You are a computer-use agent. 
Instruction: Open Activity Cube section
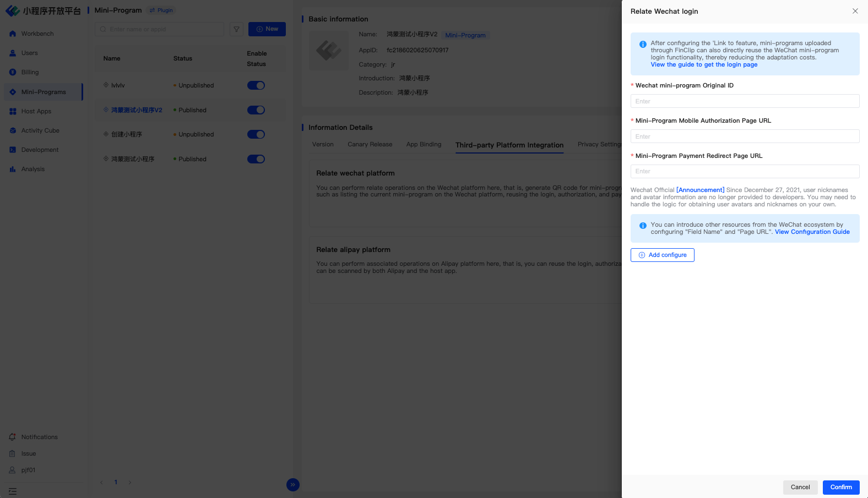[43, 130]
